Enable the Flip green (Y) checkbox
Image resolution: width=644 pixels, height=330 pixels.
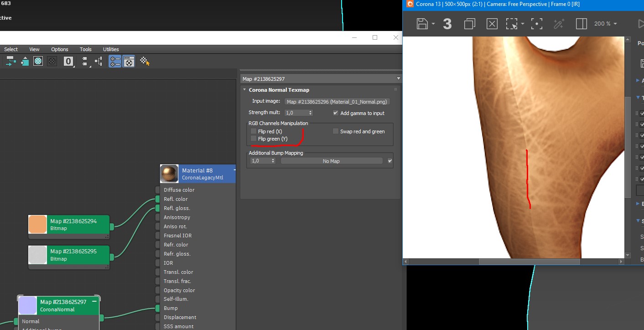(254, 139)
